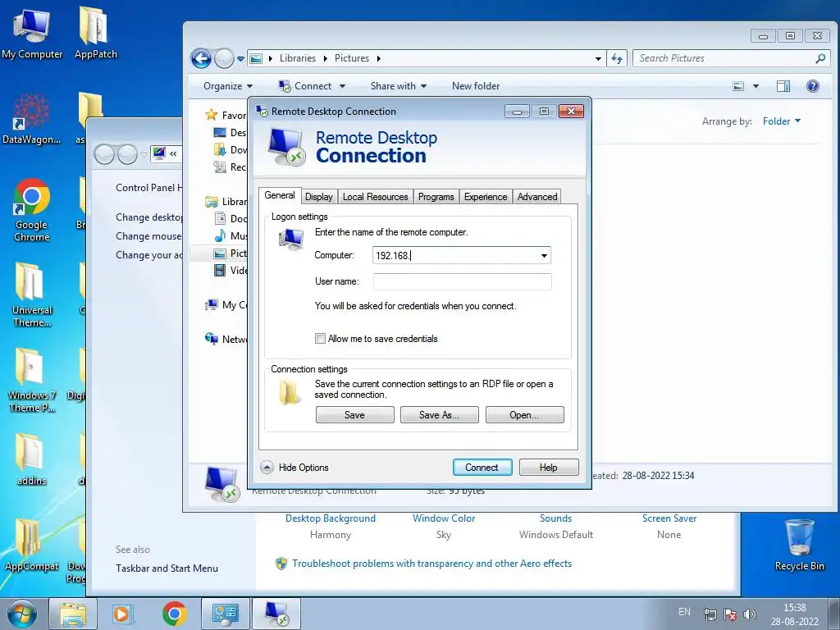
Task: Open Explorer help question mark icon
Action: pyautogui.click(x=812, y=86)
